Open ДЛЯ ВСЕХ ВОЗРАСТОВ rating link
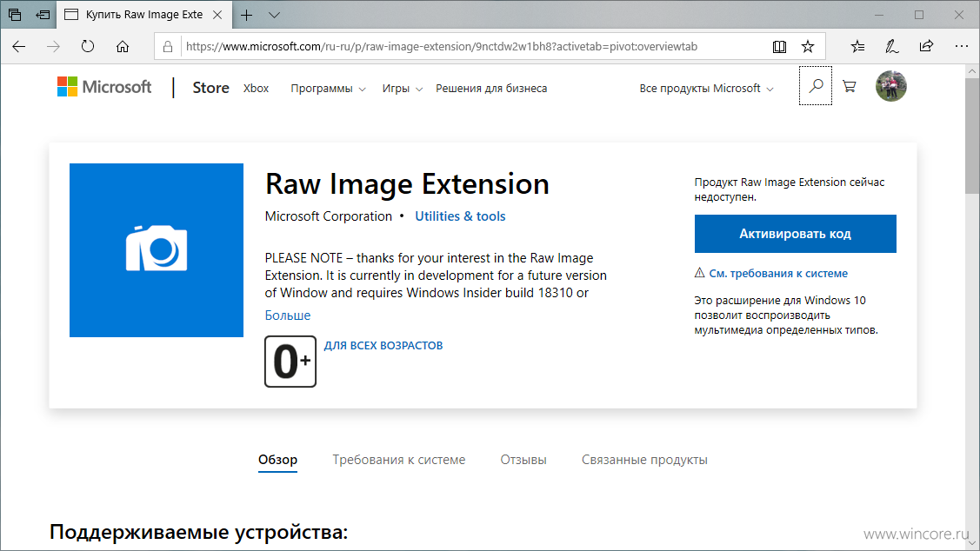 (x=383, y=346)
